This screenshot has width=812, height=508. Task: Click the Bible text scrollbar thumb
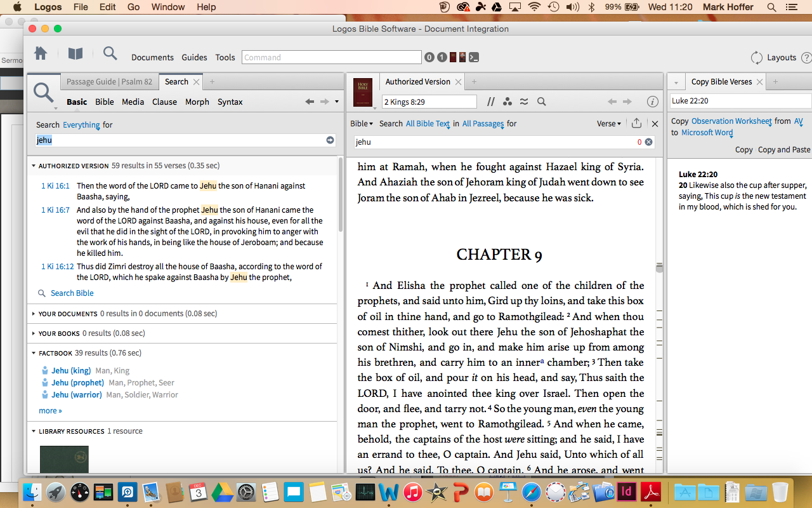(660, 267)
